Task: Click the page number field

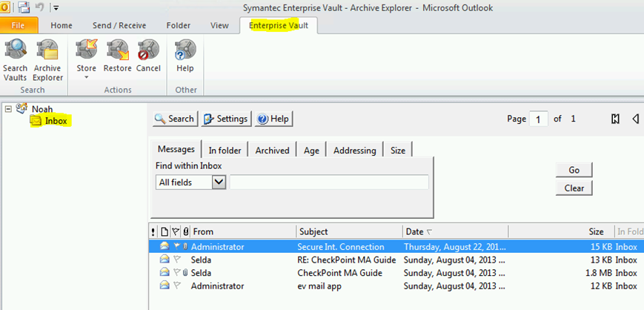Action: pos(539,119)
